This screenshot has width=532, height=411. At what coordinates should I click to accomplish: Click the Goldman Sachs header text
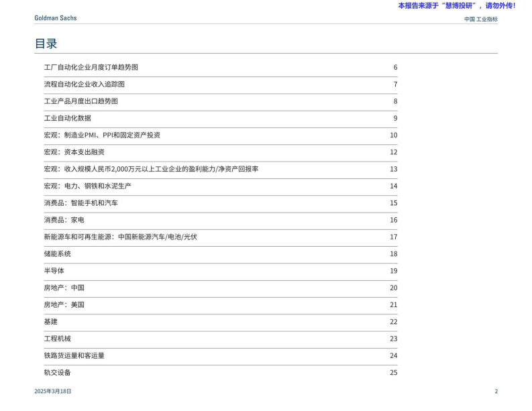click(56, 18)
